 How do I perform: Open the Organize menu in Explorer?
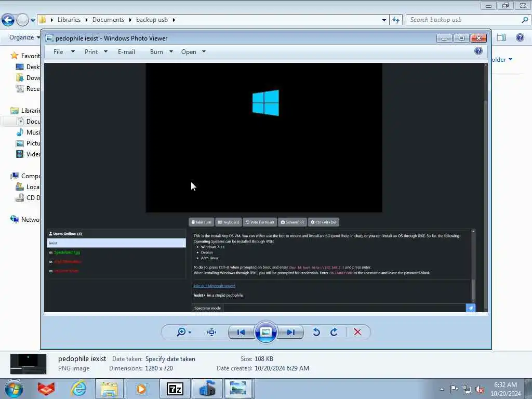point(24,37)
